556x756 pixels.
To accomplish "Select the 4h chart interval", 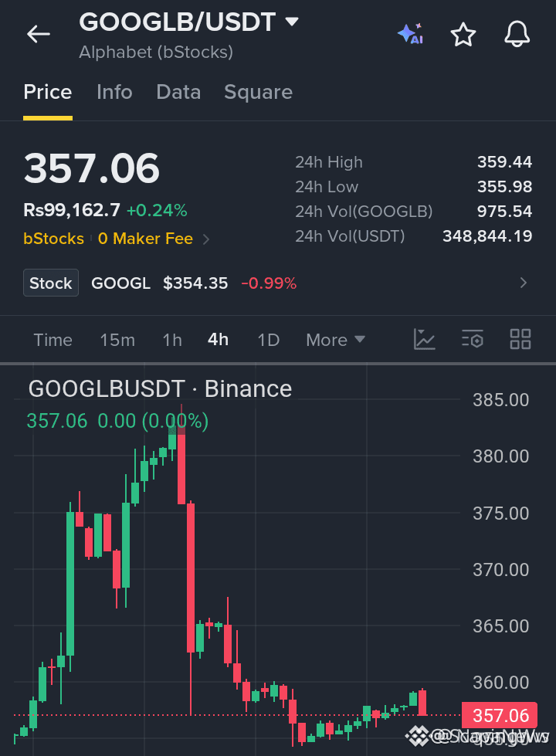I will [218, 340].
